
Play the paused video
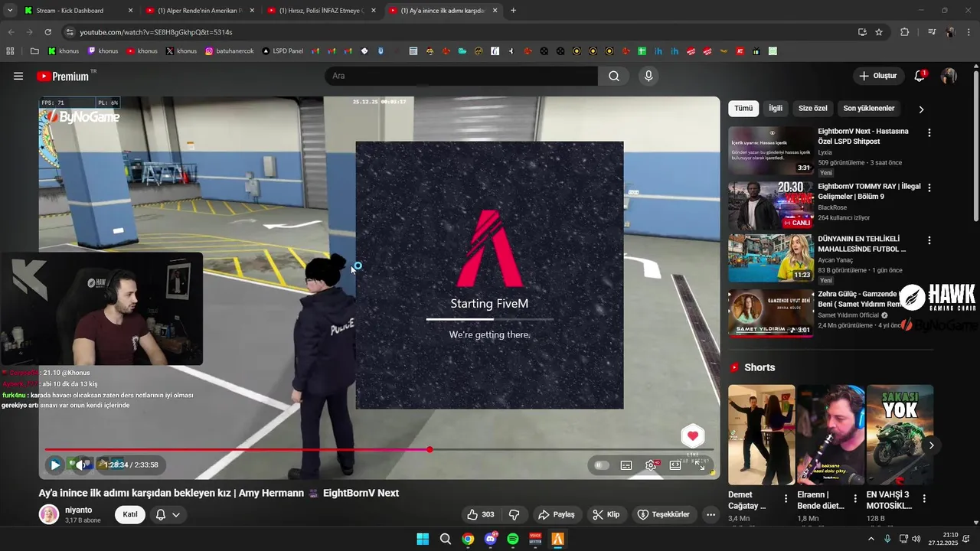(x=55, y=465)
